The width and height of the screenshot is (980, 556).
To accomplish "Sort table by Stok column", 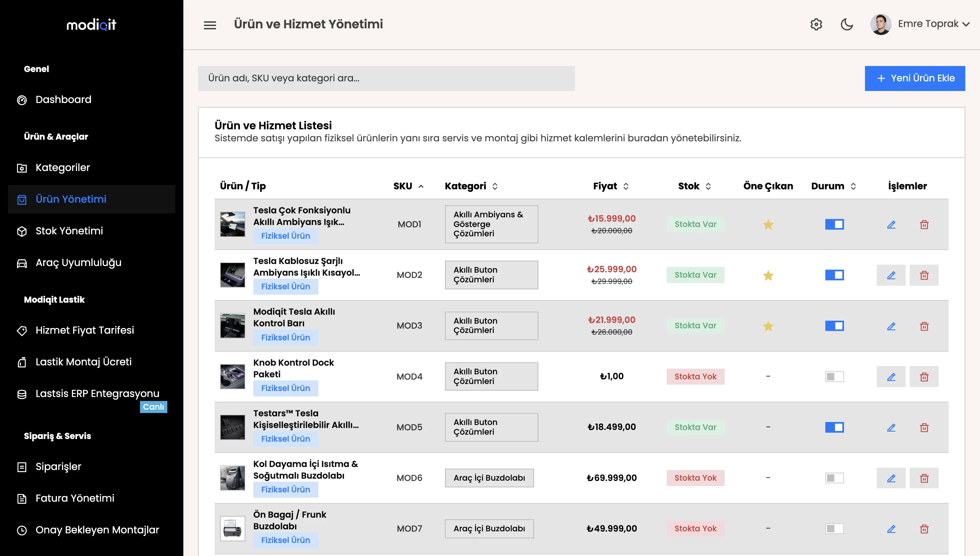I will click(x=694, y=186).
